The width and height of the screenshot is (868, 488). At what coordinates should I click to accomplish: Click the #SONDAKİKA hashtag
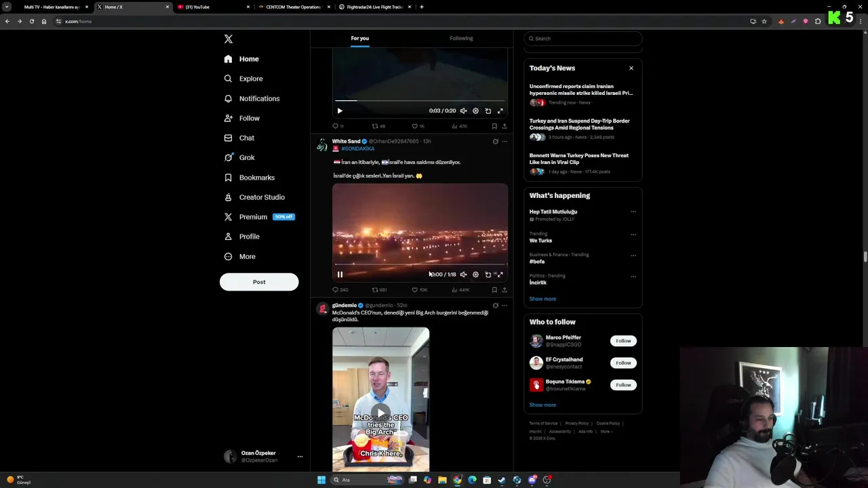pyautogui.click(x=357, y=148)
